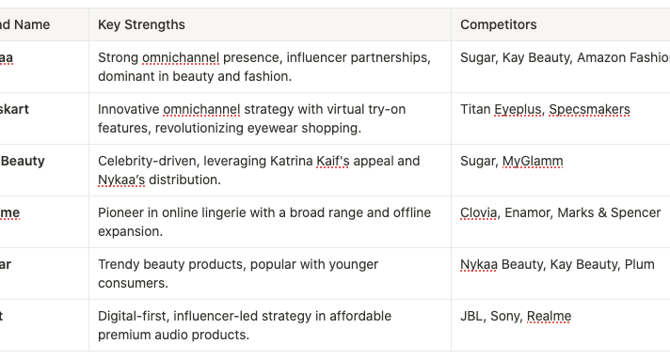This screenshot has height=360, width=670.
Task: Click the cell about Pioneer in online lingerie
Action: [x=270, y=222]
